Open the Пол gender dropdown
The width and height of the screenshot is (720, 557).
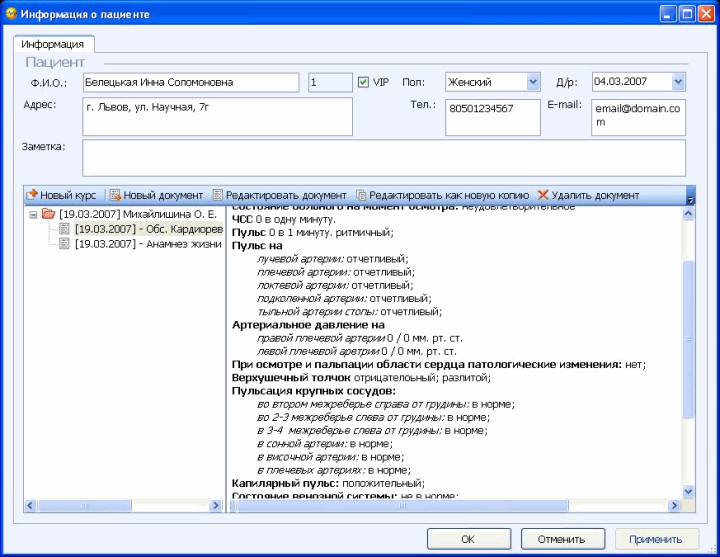[533, 81]
